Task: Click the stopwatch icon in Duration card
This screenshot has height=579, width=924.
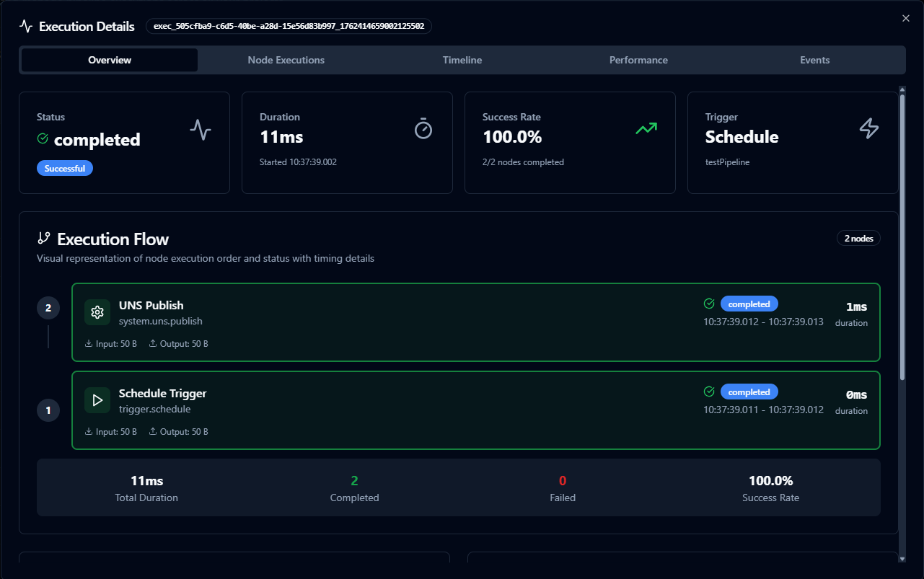Action: [x=423, y=128]
